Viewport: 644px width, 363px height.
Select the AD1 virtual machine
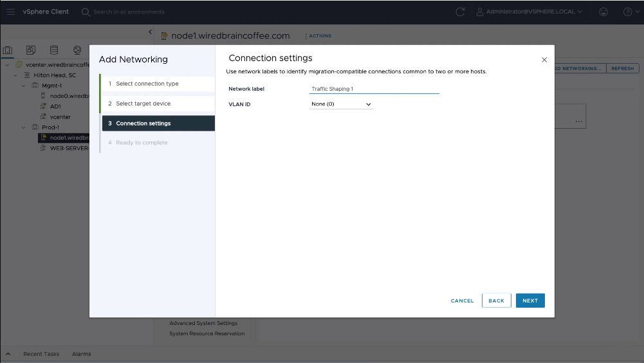point(55,106)
